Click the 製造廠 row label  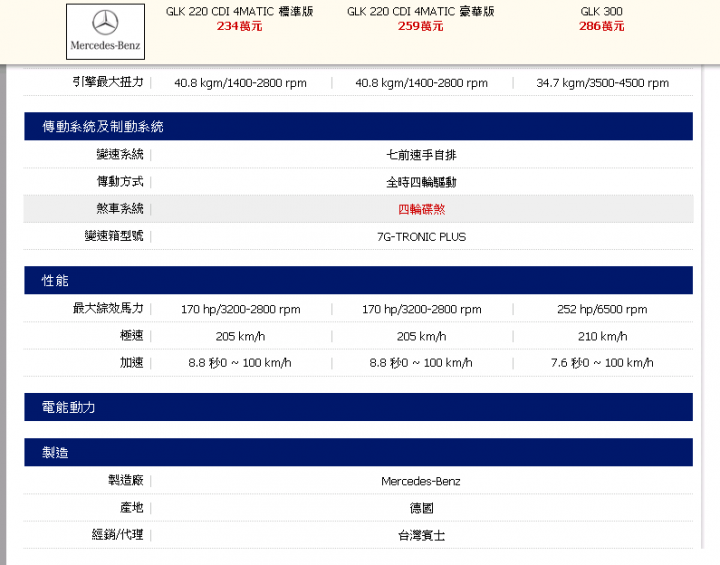tap(126, 480)
